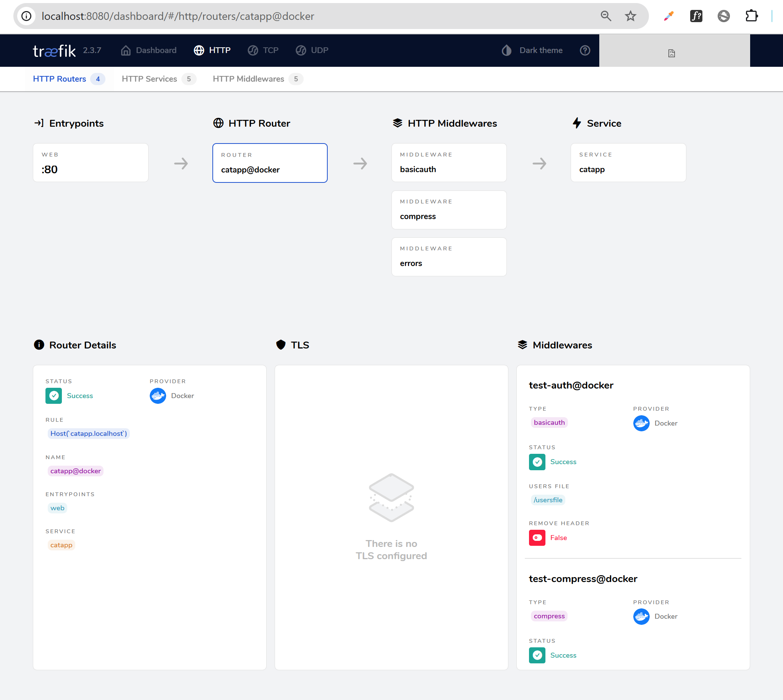Open the help question mark icon
The height and width of the screenshot is (700, 783).
click(x=585, y=50)
